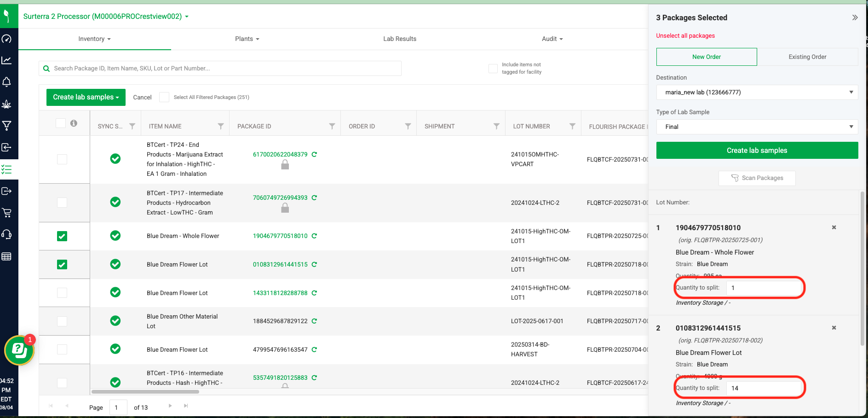This screenshot has width=868, height=418.
Task: Click filter icon on Package ID column
Action: [332, 126]
